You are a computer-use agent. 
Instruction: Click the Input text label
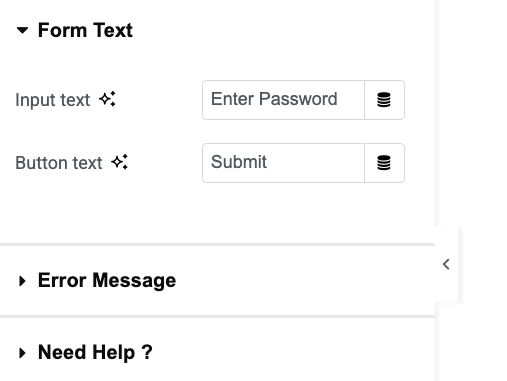(x=53, y=100)
